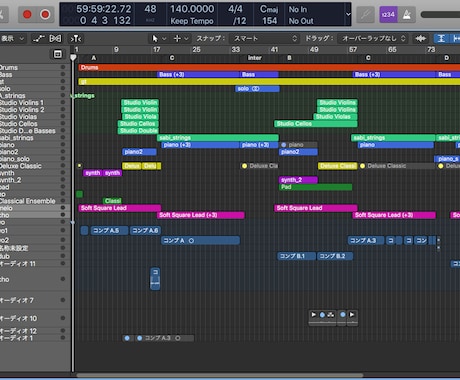This screenshot has width=460, height=380.
Task: Toggle オーディオ 7 track dot
Action: [x=63, y=300]
